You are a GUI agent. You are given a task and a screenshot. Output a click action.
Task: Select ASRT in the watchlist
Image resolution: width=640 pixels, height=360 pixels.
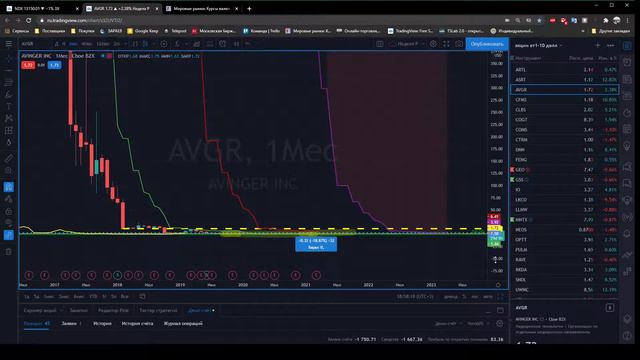pos(565,80)
